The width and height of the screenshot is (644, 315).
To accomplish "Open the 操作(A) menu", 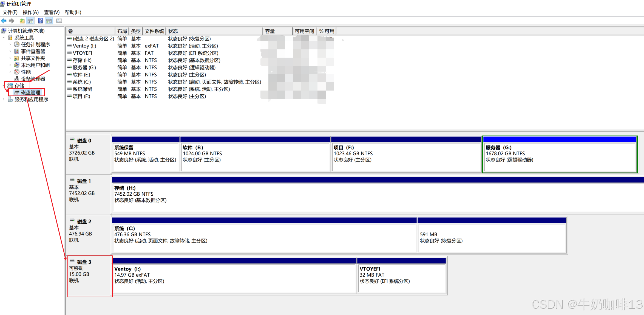I will tap(30, 12).
